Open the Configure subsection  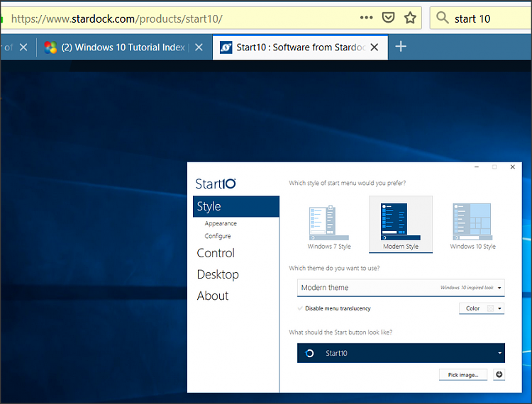(x=218, y=236)
